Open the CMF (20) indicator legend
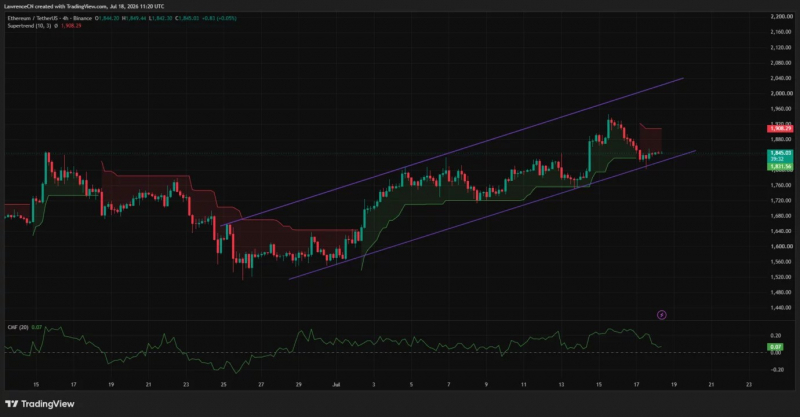Screen dimensions: 800x417 coord(18,327)
